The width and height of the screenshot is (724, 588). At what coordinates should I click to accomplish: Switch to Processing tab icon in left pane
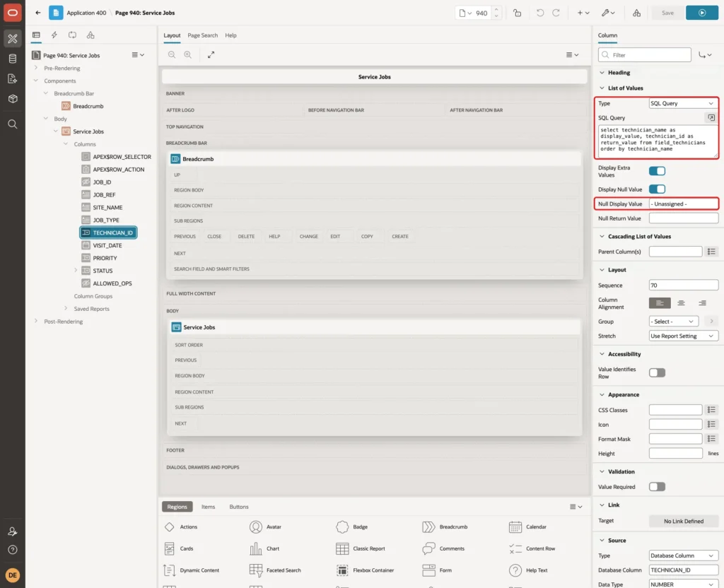pos(73,35)
